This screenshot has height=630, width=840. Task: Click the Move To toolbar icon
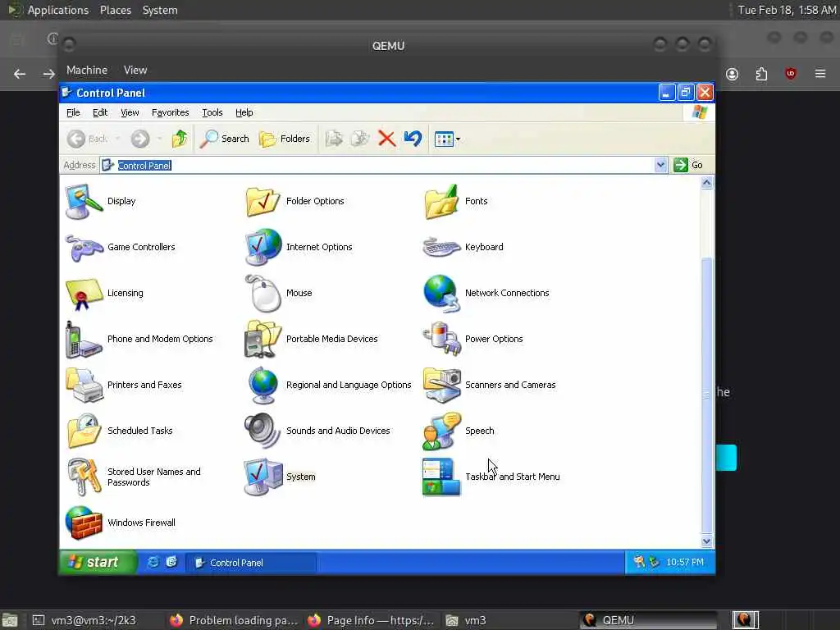(x=334, y=139)
